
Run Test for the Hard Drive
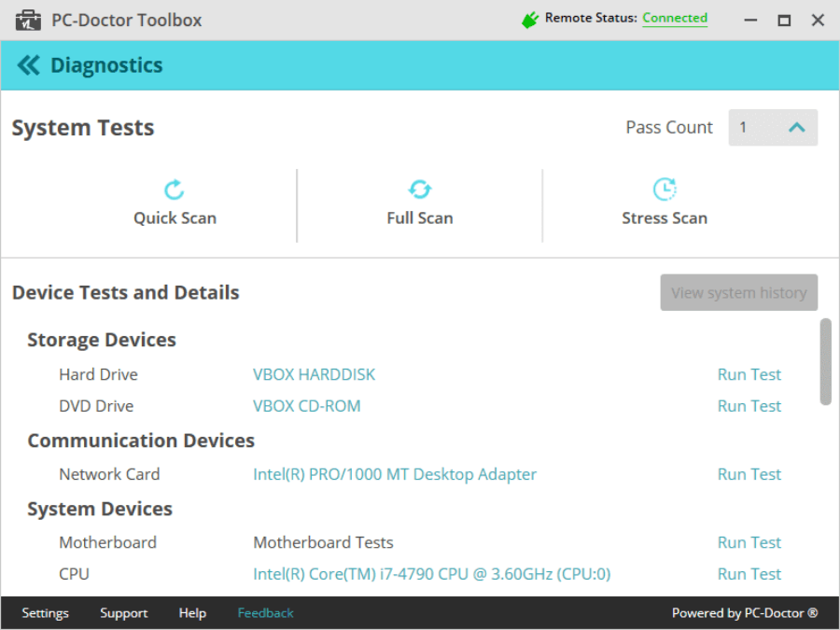749,374
